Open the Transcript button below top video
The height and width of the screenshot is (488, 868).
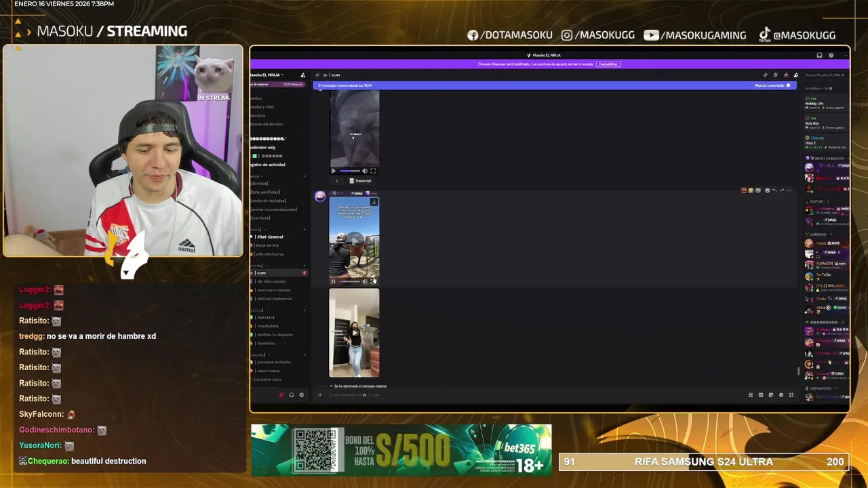click(360, 181)
